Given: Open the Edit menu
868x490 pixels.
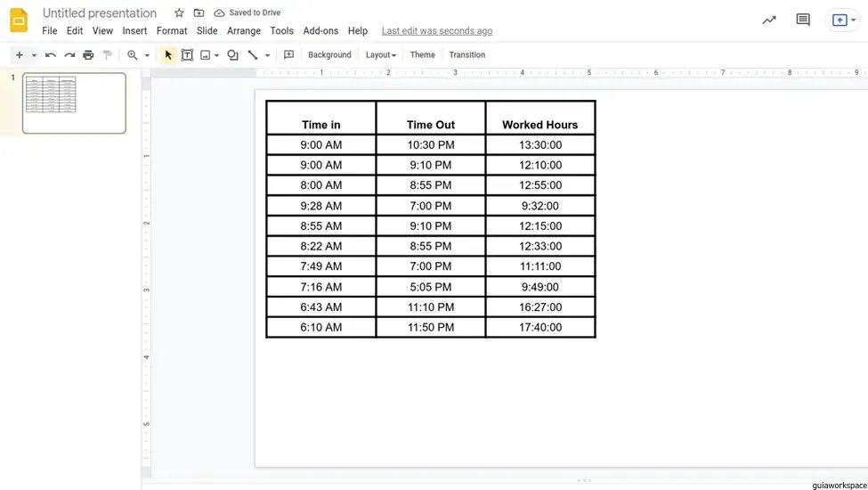Looking at the screenshot, I should pyautogui.click(x=75, y=31).
